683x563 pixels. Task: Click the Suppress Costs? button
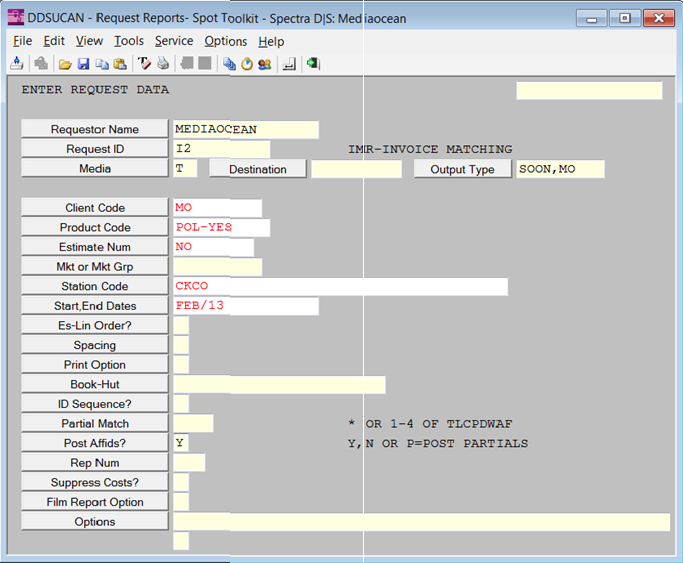pyautogui.click(x=95, y=482)
